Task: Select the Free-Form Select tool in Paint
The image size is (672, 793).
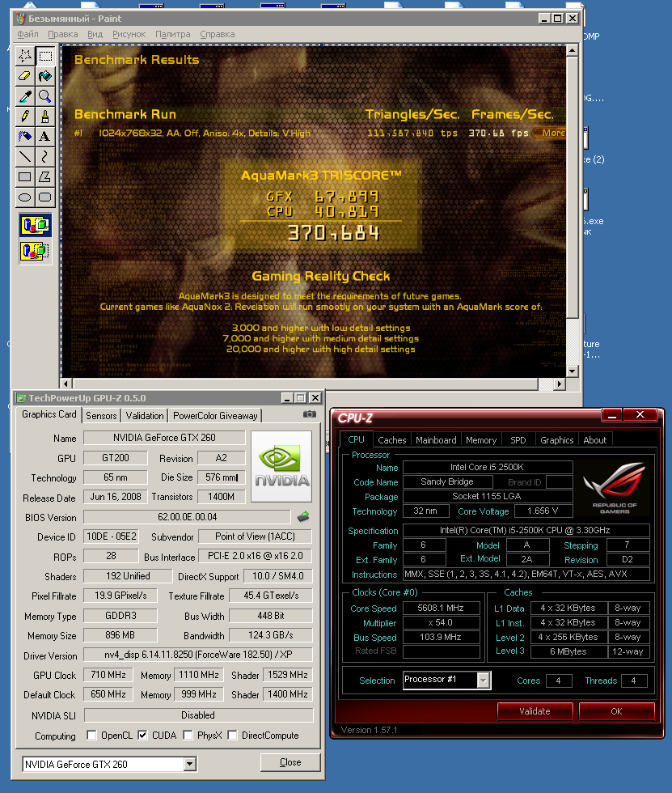Action: pos(25,56)
